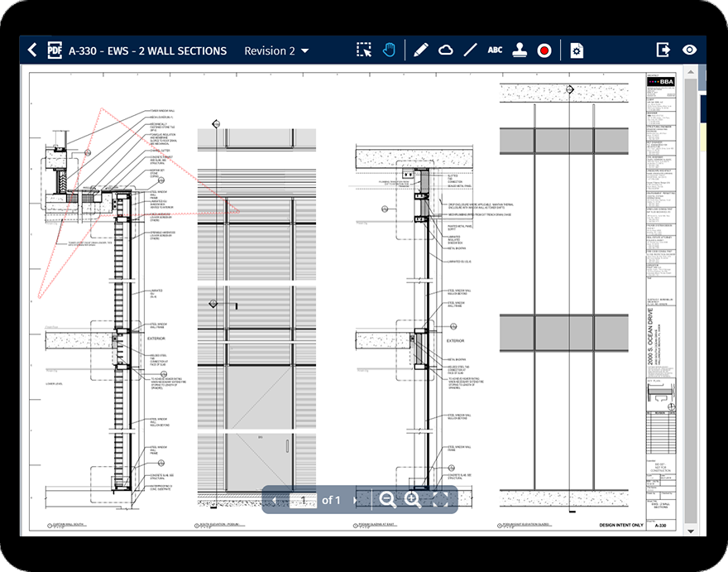Select the straight line annotation tool
This screenshot has width=728, height=572.
[x=470, y=50]
